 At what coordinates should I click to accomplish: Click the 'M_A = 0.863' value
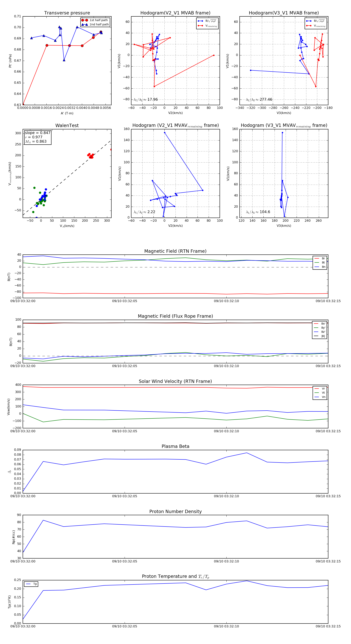click(36, 141)
